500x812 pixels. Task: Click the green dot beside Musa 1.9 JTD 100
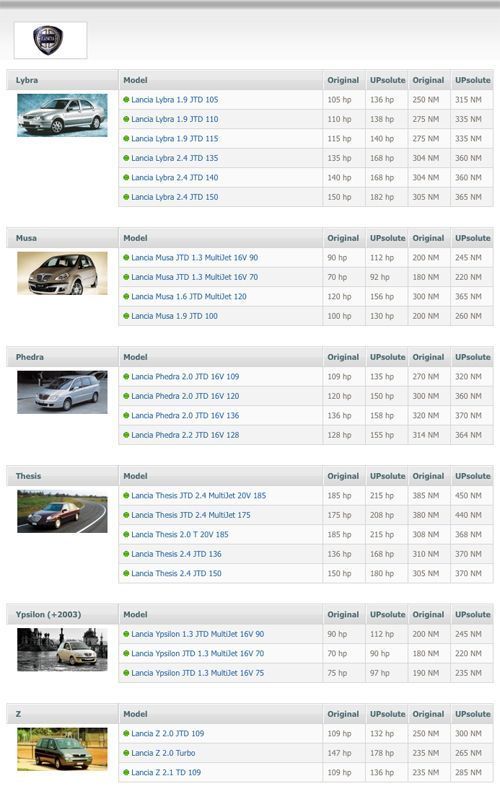coord(126,316)
